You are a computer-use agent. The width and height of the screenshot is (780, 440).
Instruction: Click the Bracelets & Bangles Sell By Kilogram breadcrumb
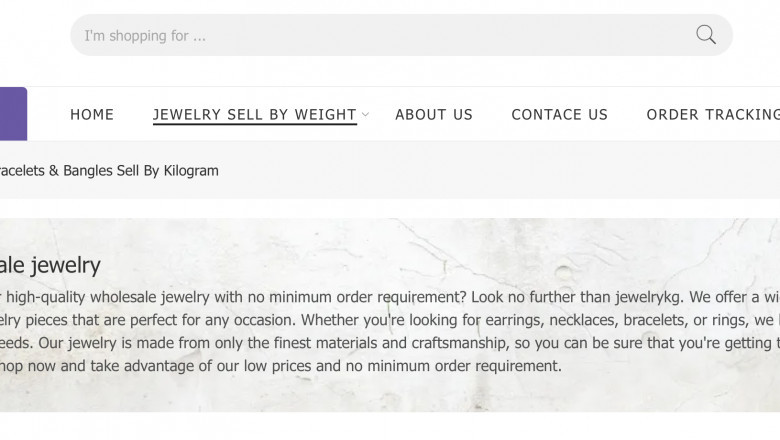108,170
